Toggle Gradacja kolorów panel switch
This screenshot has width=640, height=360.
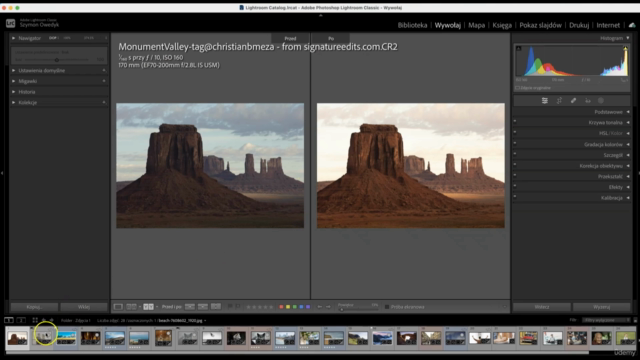pyautogui.click(x=515, y=143)
